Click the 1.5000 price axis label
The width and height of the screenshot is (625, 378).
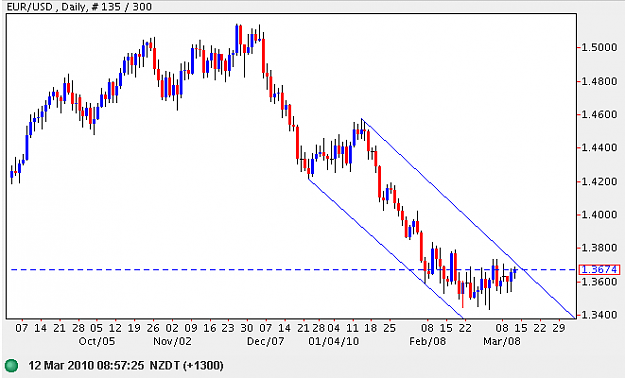tap(599, 47)
